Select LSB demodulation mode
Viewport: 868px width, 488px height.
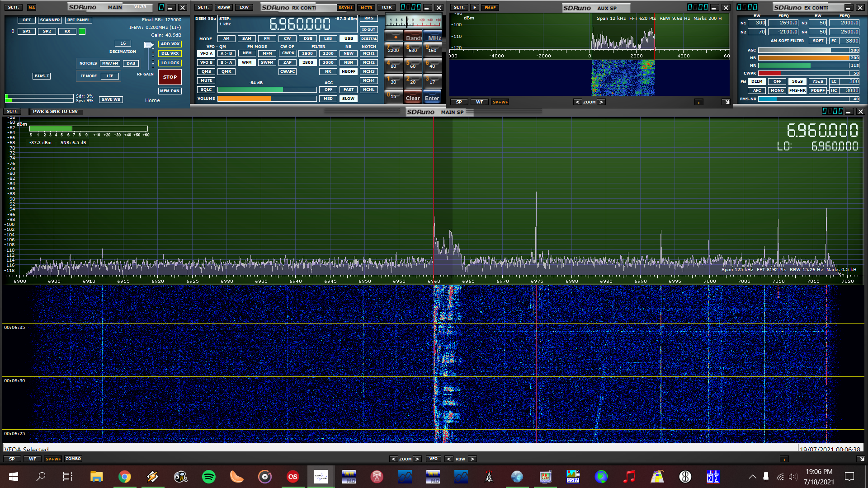(328, 39)
